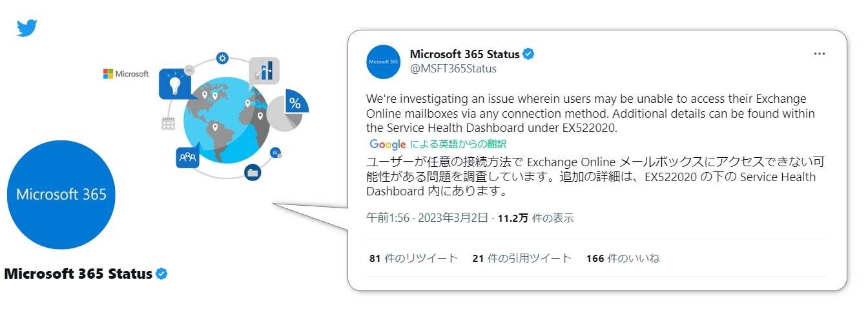Click the people group icon near the globe
The width and height of the screenshot is (868, 326).
tap(187, 157)
